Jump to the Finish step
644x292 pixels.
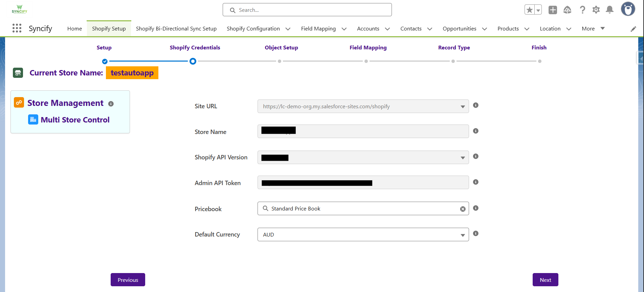click(x=539, y=48)
